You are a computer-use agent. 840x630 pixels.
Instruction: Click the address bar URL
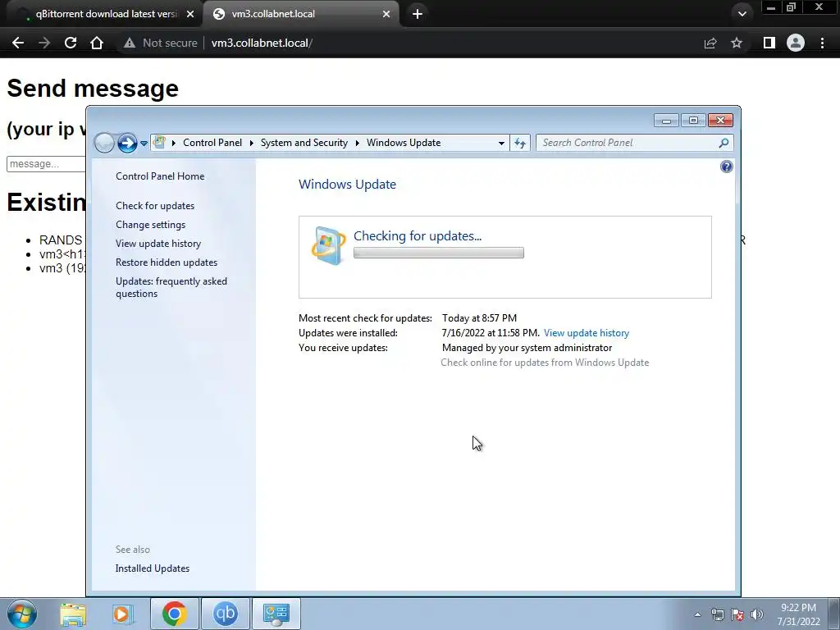[262, 43]
